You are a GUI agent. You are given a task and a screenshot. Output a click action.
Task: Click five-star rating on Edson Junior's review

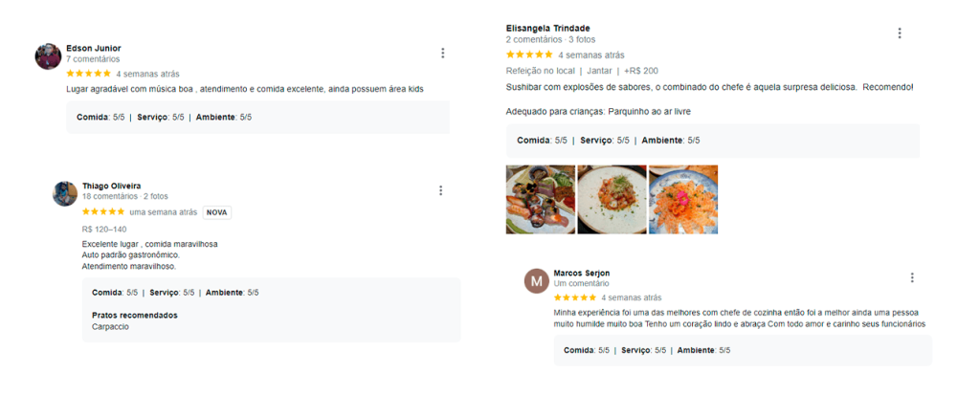[x=89, y=73]
